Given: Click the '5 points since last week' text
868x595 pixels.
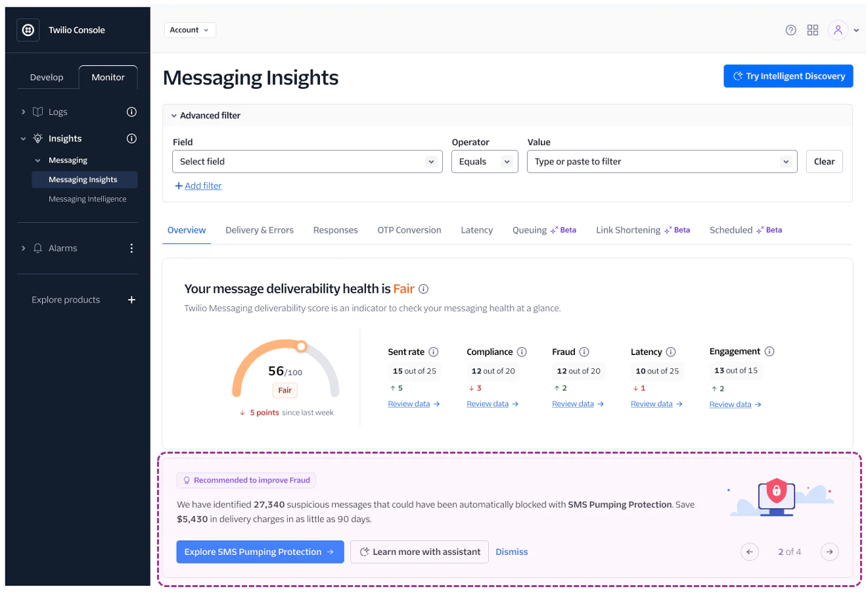Looking at the screenshot, I should pos(287,413).
